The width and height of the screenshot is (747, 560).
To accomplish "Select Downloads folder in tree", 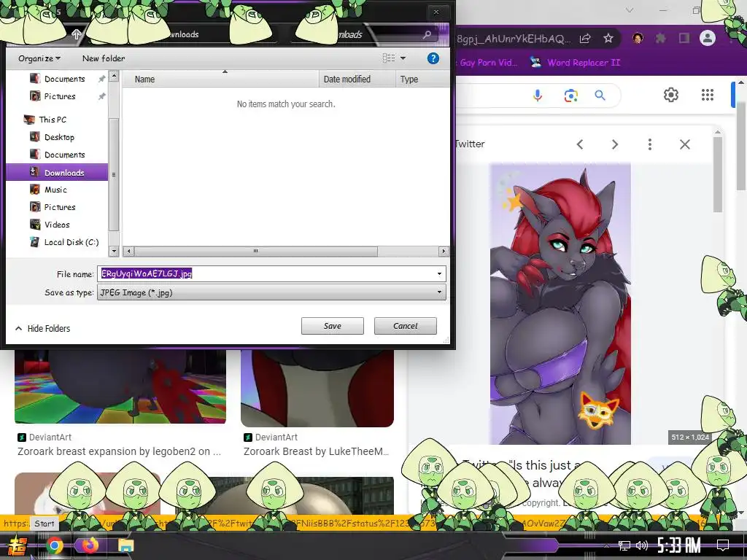I will 57,172.
